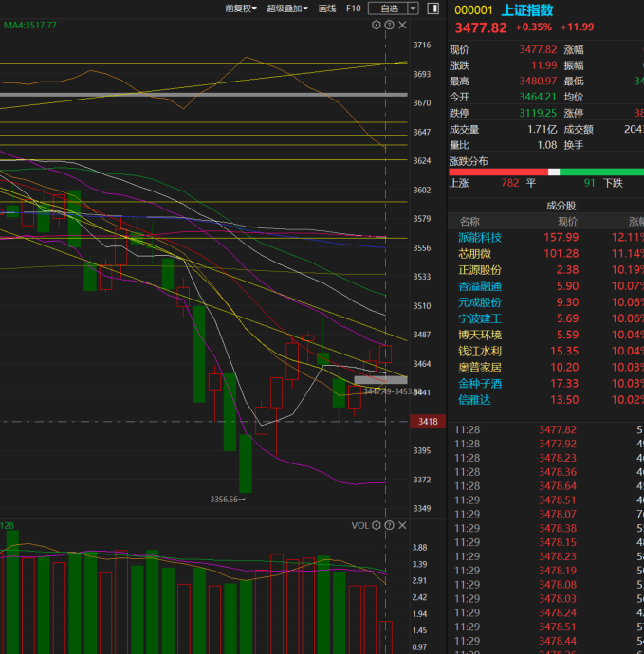This screenshot has width=644, height=654.
Task: Click the last volume bar in VOL panel
Action: coord(386,637)
